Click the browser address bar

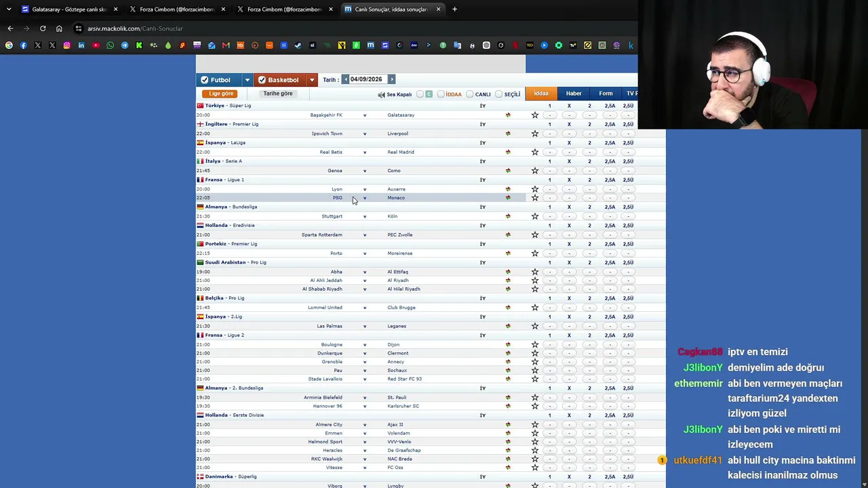pos(353,28)
